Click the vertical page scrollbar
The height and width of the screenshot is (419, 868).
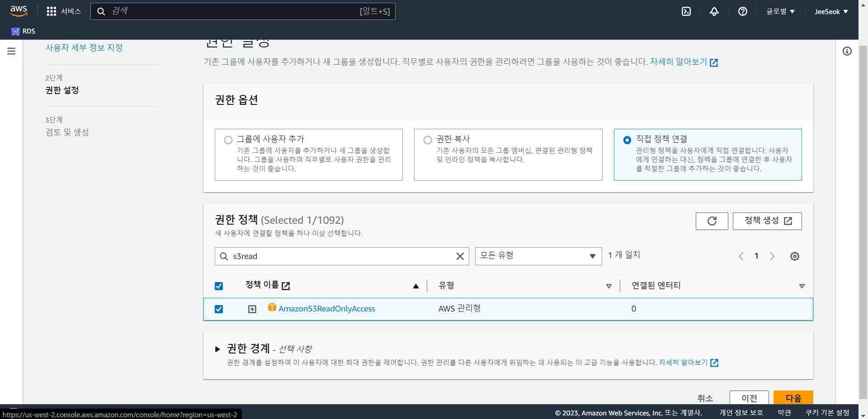pyautogui.click(x=863, y=221)
